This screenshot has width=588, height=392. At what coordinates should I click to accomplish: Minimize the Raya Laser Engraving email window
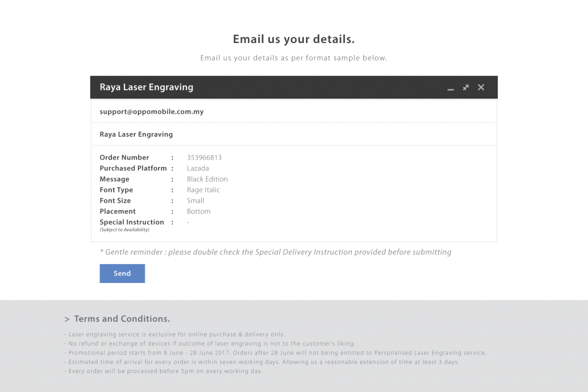(450, 89)
